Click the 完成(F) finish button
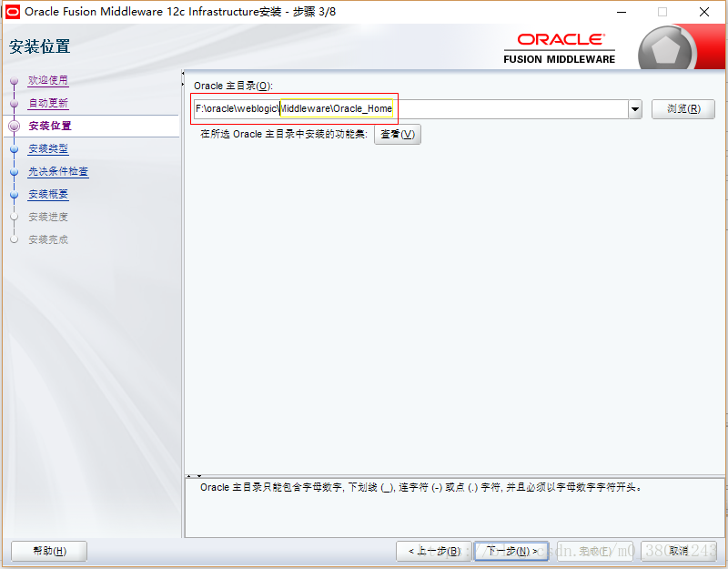Image resolution: width=728 pixels, height=569 pixels. click(x=596, y=552)
